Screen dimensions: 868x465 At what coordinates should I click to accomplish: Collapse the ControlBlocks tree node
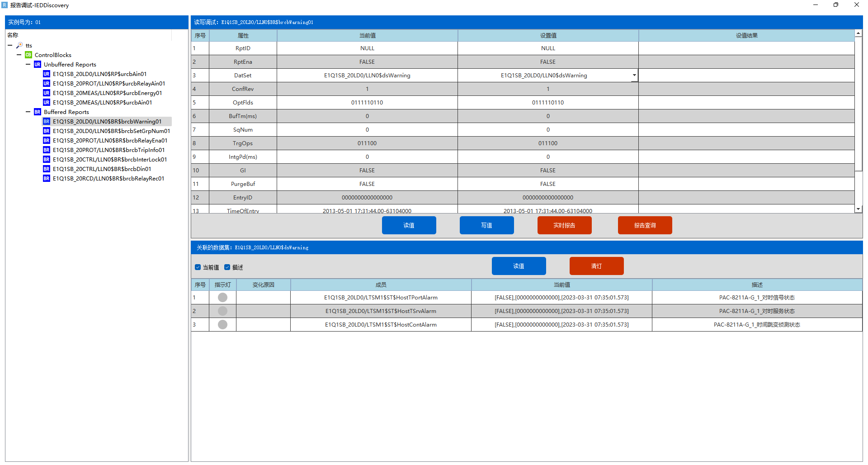click(x=19, y=55)
